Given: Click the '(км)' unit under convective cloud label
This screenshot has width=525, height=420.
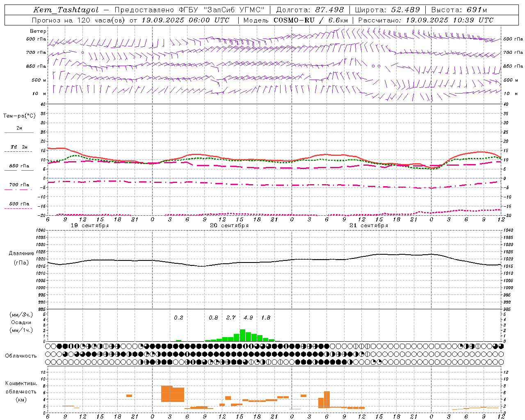Looking at the screenshot, I should (x=21, y=399).
